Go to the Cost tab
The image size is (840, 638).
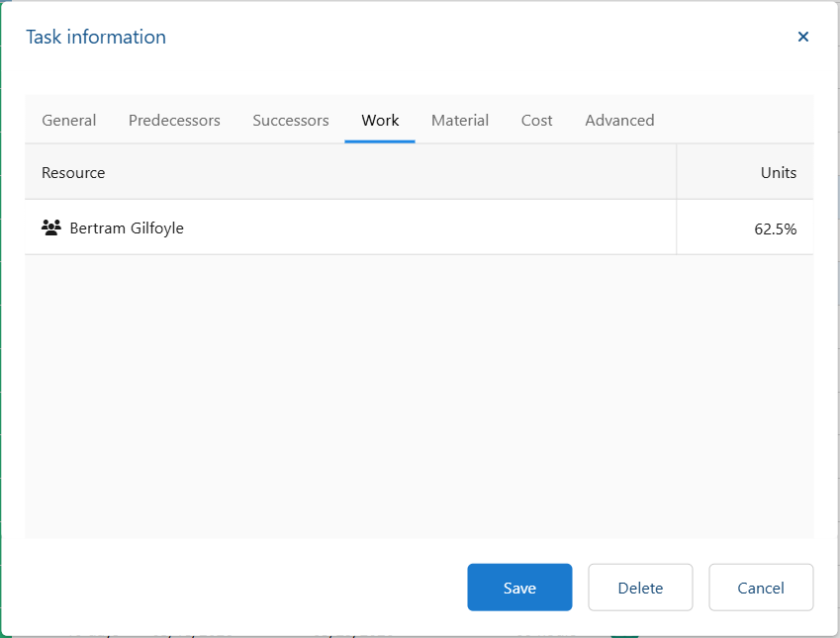(x=536, y=120)
